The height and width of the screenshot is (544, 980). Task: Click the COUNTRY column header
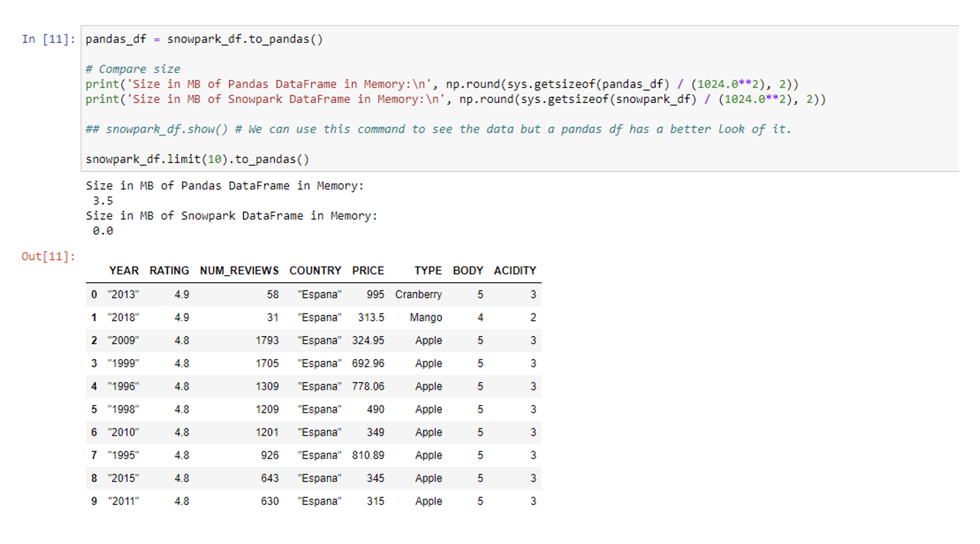coord(315,271)
